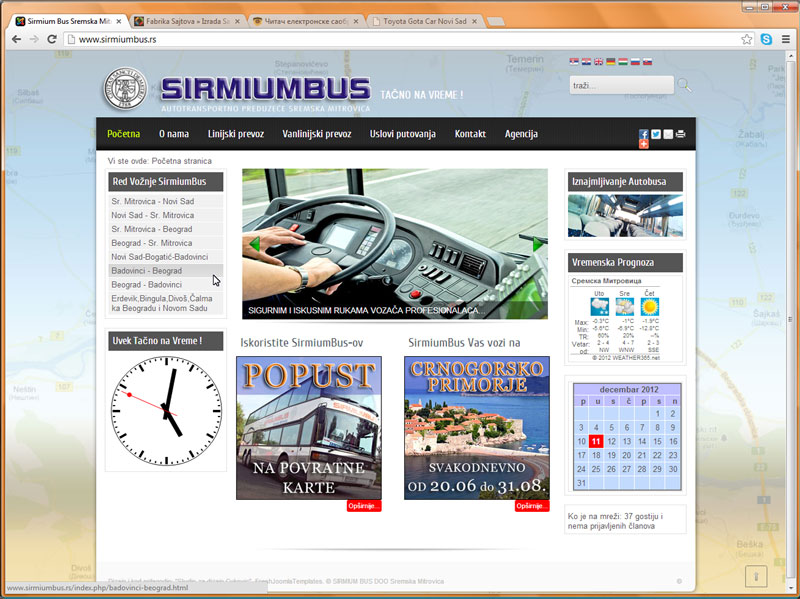Viewport: 800px width, 599px height.
Task: Click the magnifier search icon
Action: coord(684,86)
